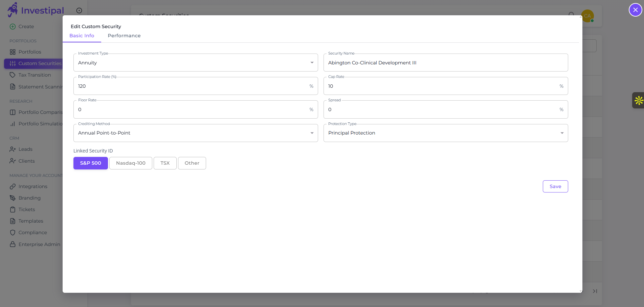Click the Leads icon under CRM
The width and height of the screenshot is (644, 307).
pyautogui.click(x=13, y=149)
